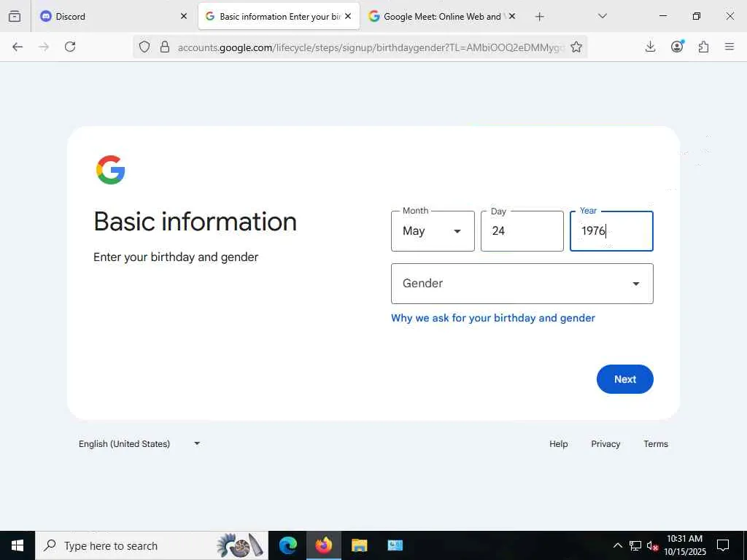Click the Google logo
The height and width of the screenshot is (560, 747).
tap(111, 169)
